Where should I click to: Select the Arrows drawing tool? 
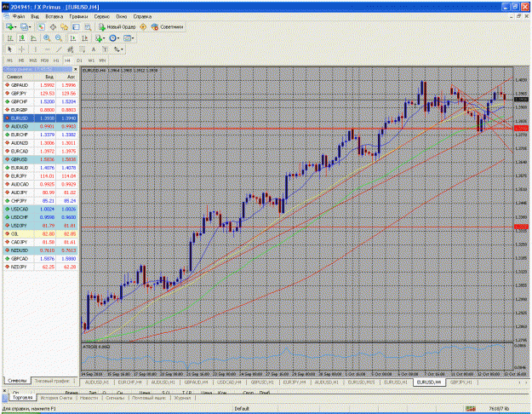[x=117, y=49]
